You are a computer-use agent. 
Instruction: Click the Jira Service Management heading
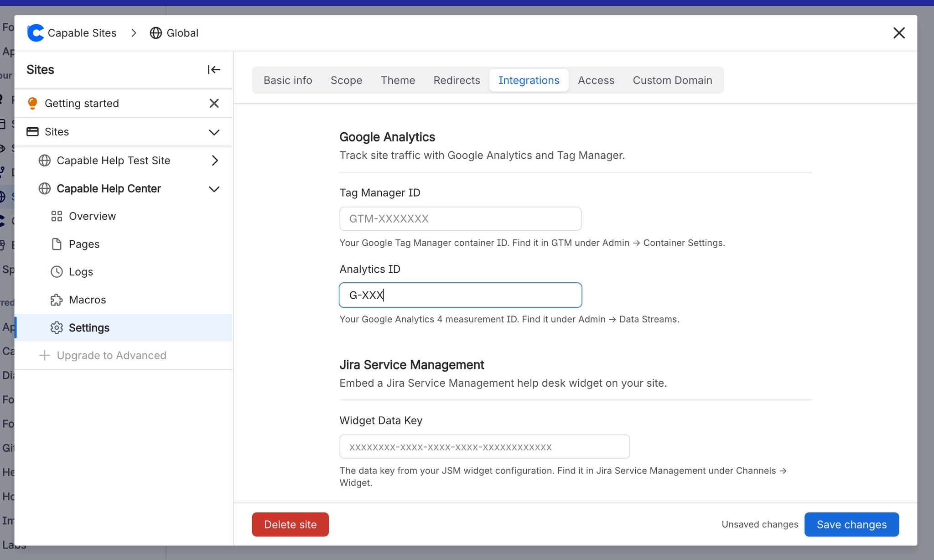[x=412, y=365]
